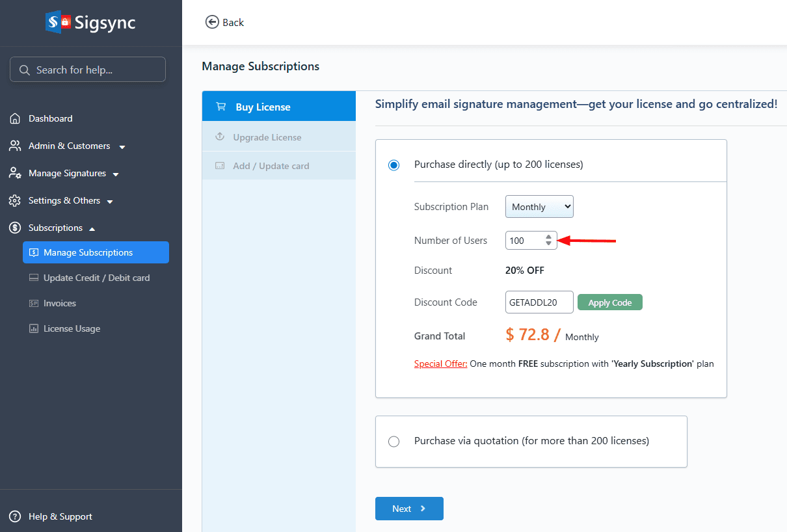Click the Invoices icon in sidebar
Viewport: 787px width, 532px height.
point(34,303)
